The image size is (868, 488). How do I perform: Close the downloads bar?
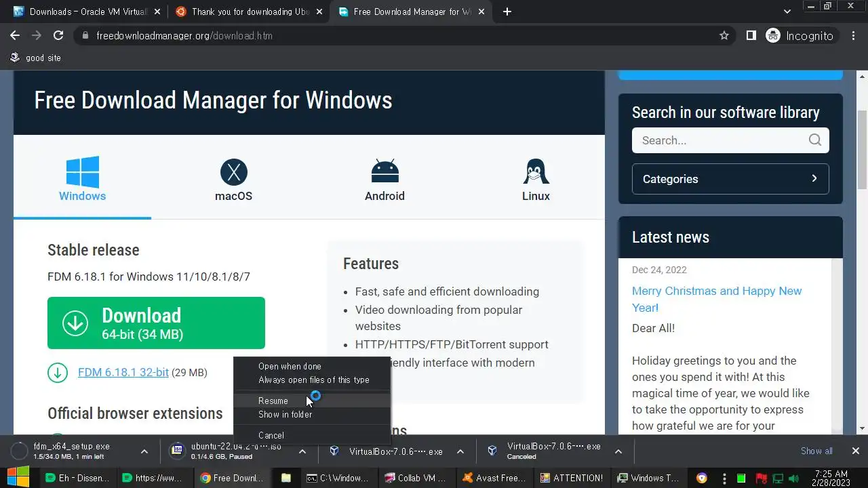855,451
